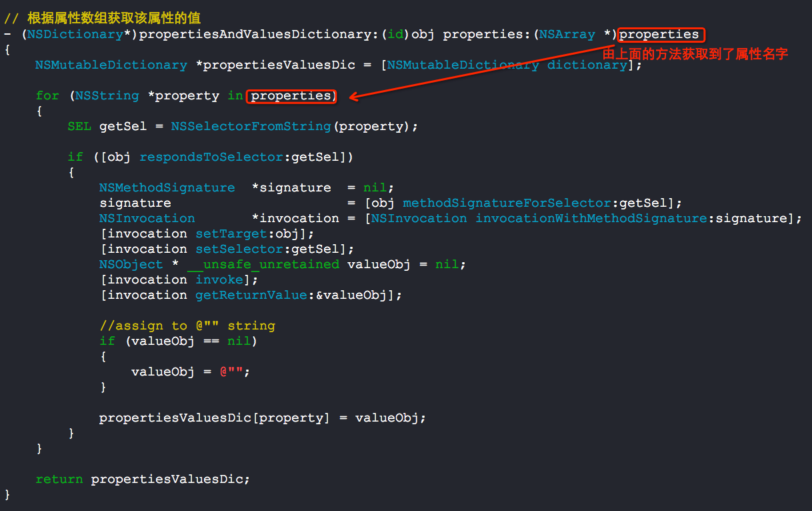Select the (NSDictionary*) return type
This screenshot has width=812, height=511.
(79, 34)
